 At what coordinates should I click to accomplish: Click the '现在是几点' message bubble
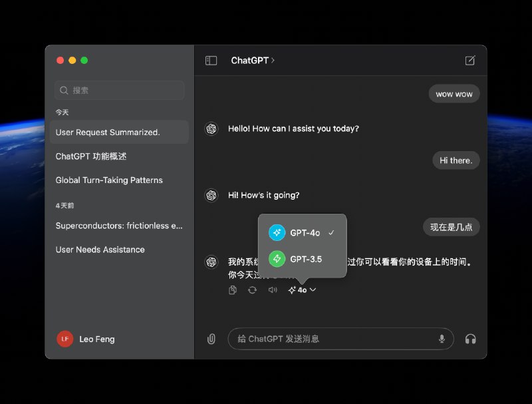pos(452,227)
